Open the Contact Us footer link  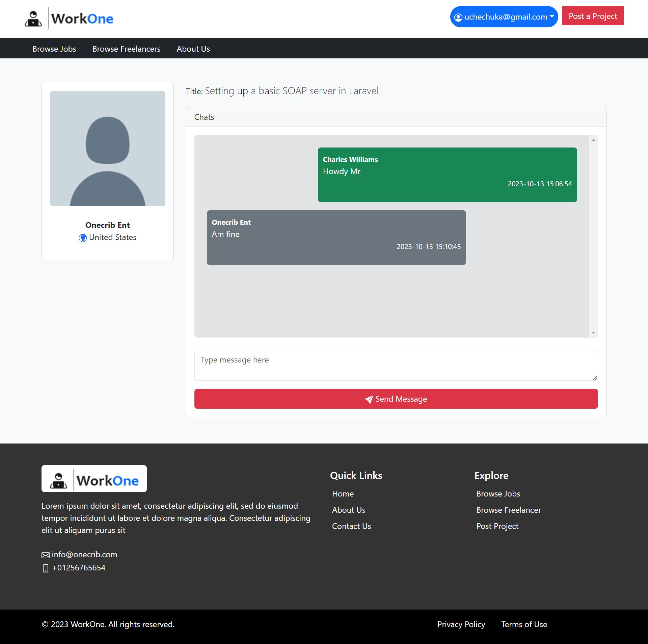click(351, 526)
